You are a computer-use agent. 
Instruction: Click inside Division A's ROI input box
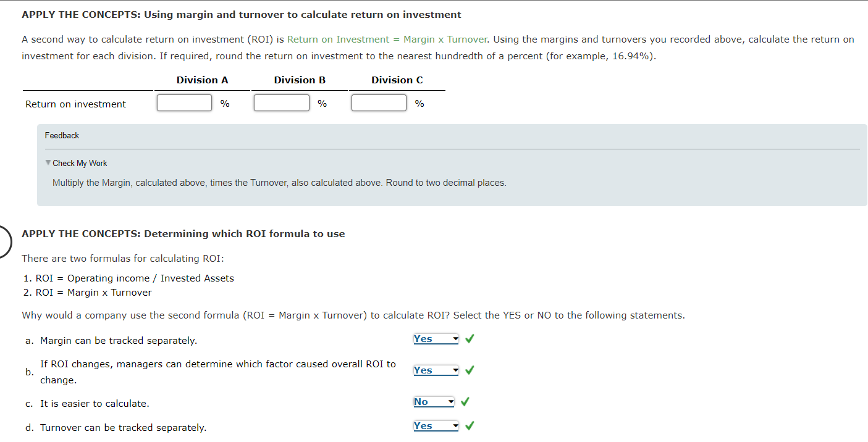point(184,102)
